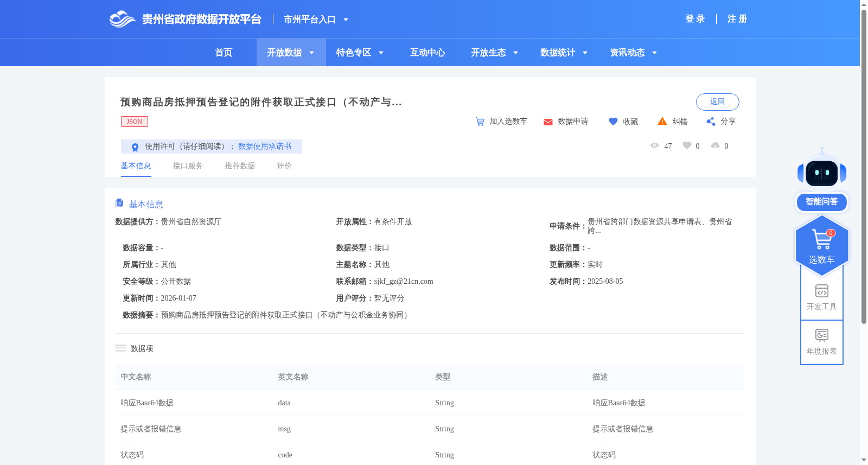Click scrollbar up arrow

click(864, 4)
